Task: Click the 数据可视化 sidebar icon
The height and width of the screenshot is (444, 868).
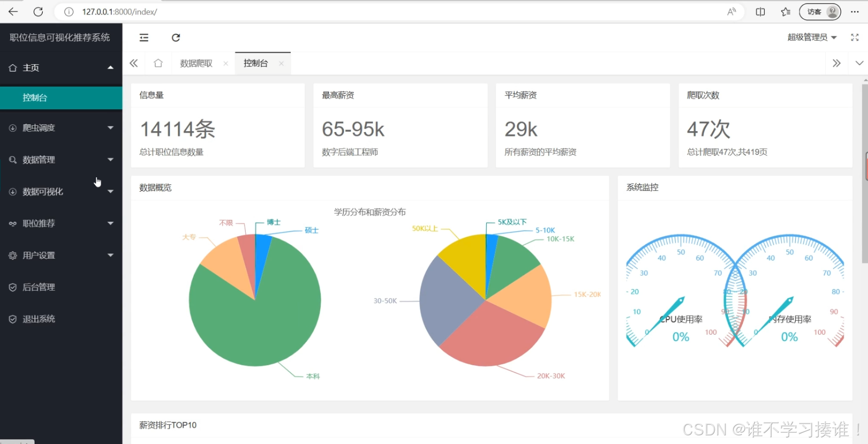Action: (x=13, y=192)
